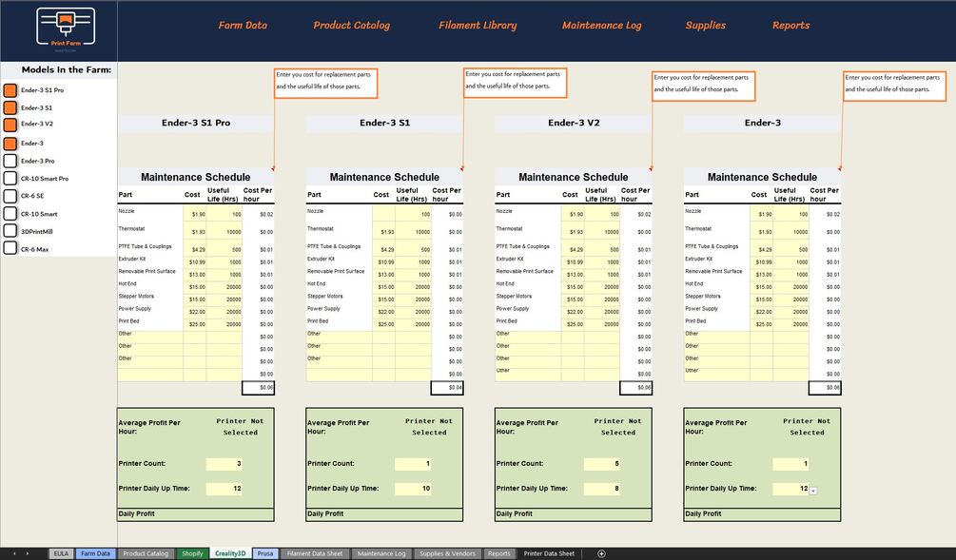The height and width of the screenshot is (560, 956).
Task: Toggle the Ender-3 model checkbox
Action: click(10, 144)
